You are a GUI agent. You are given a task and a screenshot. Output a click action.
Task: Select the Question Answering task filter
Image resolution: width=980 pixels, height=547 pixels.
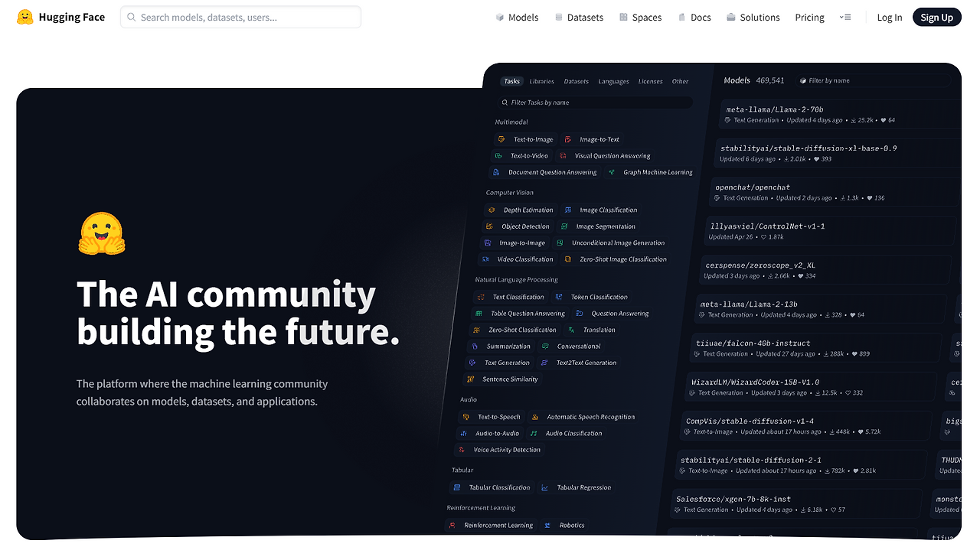click(612, 314)
